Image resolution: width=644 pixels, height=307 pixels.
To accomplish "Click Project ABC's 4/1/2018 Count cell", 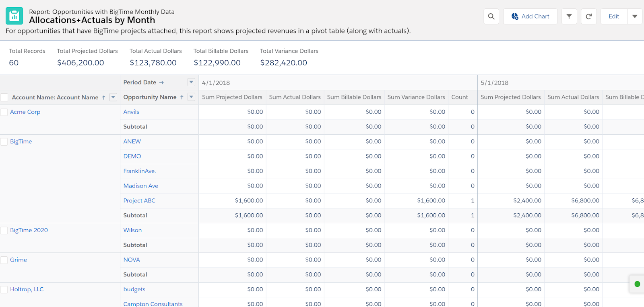I will click(x=473, y=200).
